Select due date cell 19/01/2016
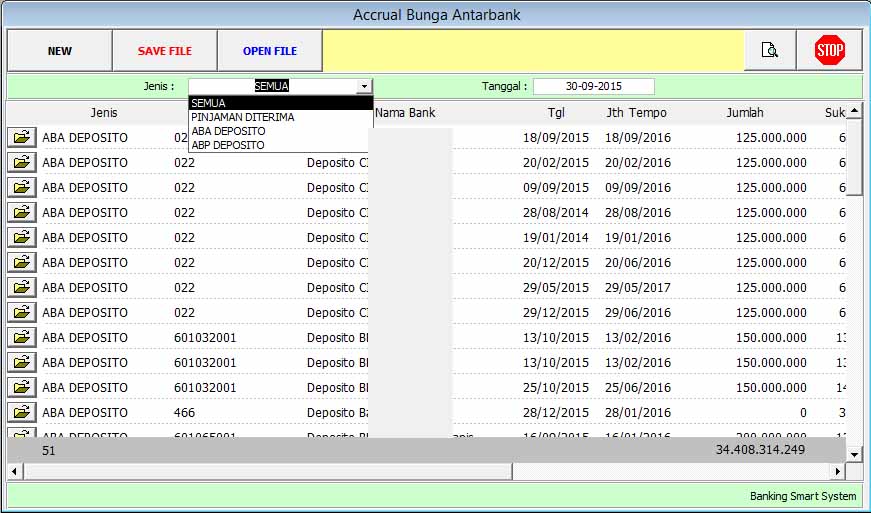 point(638,238)
